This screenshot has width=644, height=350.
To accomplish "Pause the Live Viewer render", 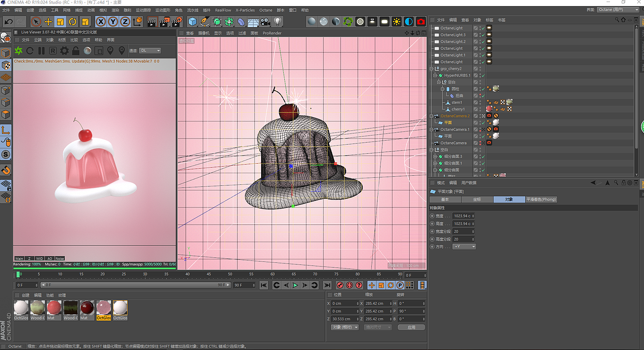I will tap(41, 51).
